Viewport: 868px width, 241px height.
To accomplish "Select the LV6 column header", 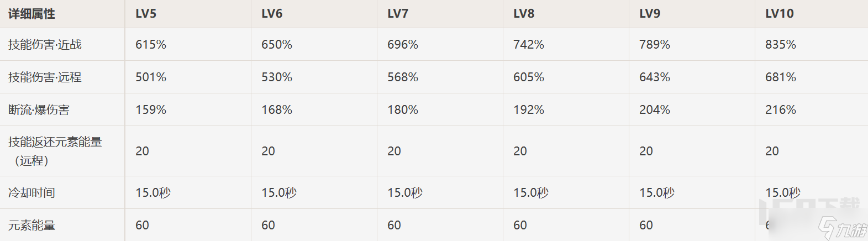I will point(272,14).
